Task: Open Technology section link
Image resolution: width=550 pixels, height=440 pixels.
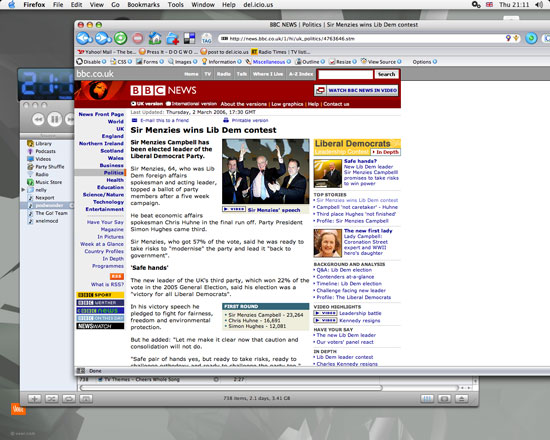Action: pos(108,202)
